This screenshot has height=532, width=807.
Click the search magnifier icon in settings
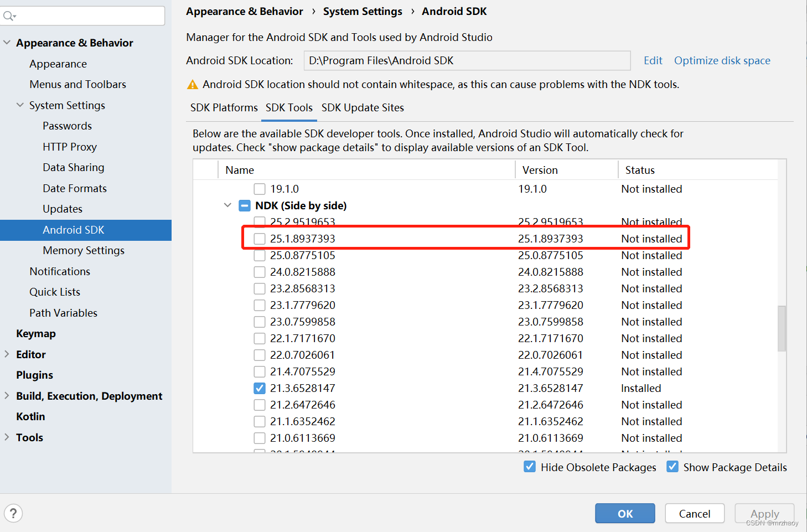9,16
